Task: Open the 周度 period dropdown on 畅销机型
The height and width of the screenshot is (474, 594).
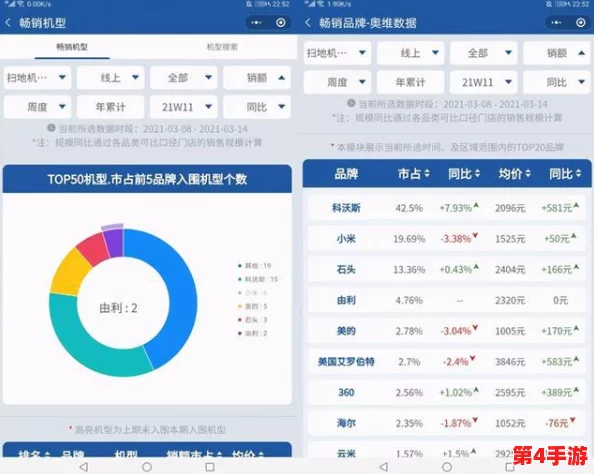Action: tap(37, 107)
